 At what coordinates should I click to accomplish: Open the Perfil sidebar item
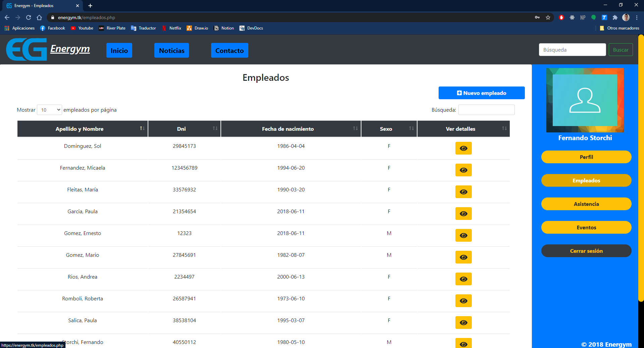pyautogui.click(x=586, y=157)
